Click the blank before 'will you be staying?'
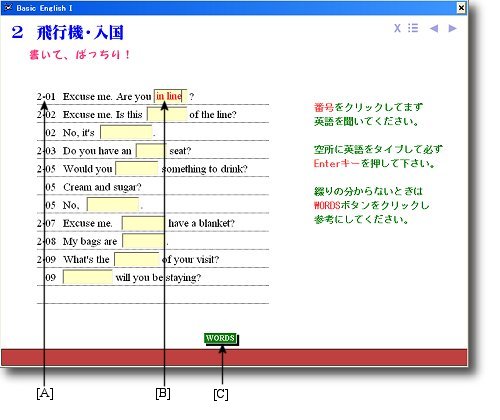The height and width of the screenshot is (420, 500). tap(88, 277)
